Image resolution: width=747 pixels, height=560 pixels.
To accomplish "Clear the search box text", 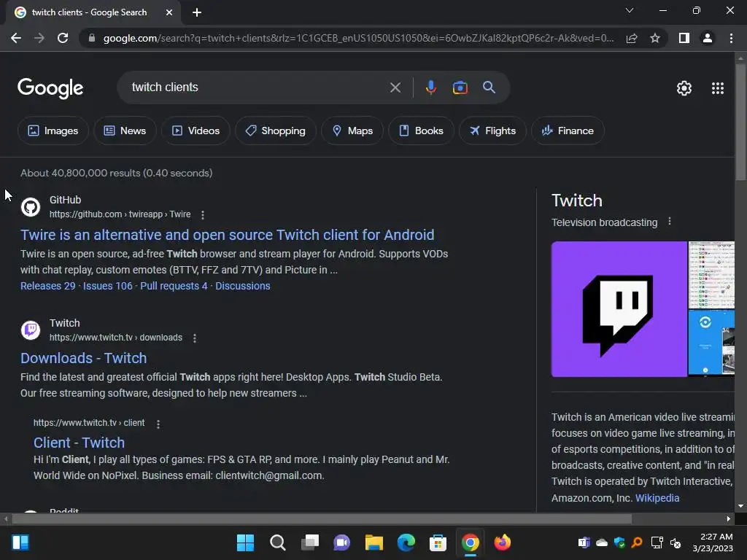I will pos(395,87).
